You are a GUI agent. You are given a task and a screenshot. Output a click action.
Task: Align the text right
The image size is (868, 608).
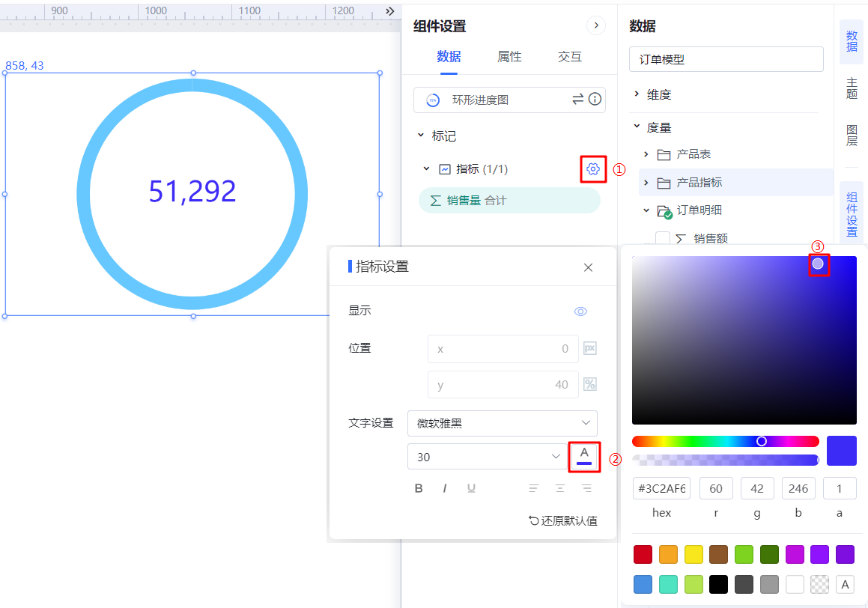pyautogui.click(x=586, y=488)
